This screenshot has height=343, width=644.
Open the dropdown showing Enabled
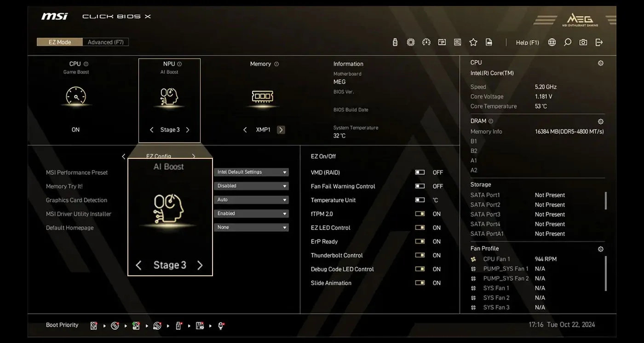click(251, 214)
